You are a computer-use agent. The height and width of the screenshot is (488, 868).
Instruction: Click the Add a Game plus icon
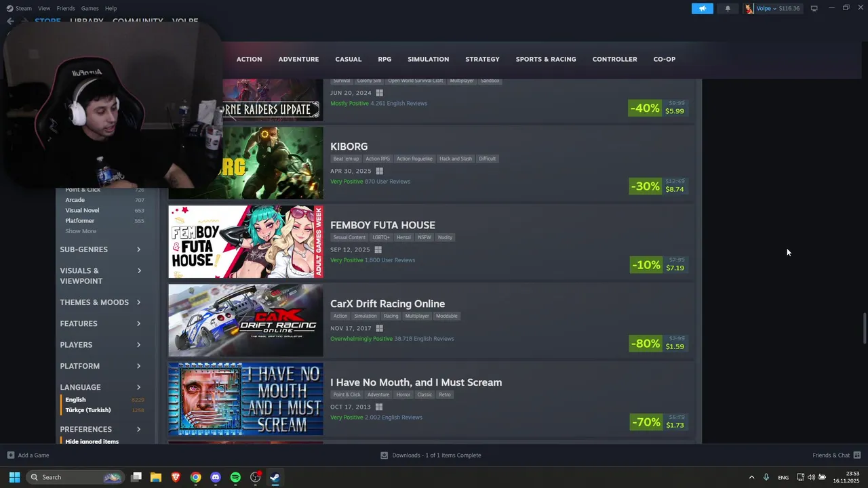[x=10, y=455]
